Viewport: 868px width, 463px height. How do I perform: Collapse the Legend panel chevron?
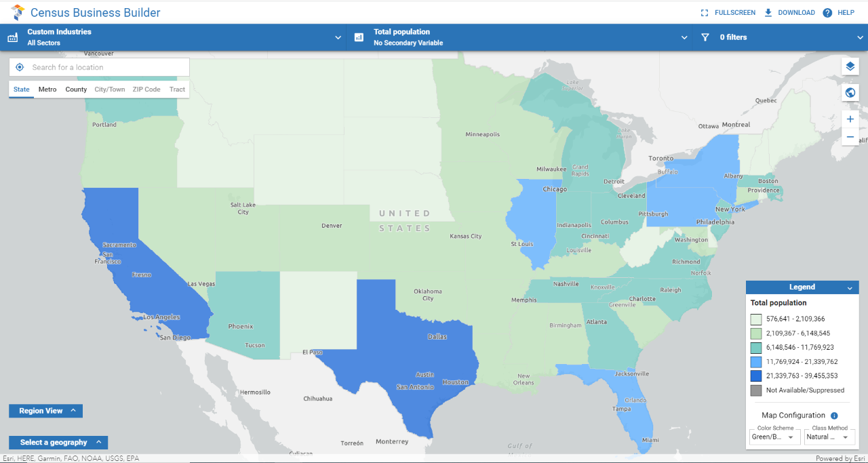point(850,288)
